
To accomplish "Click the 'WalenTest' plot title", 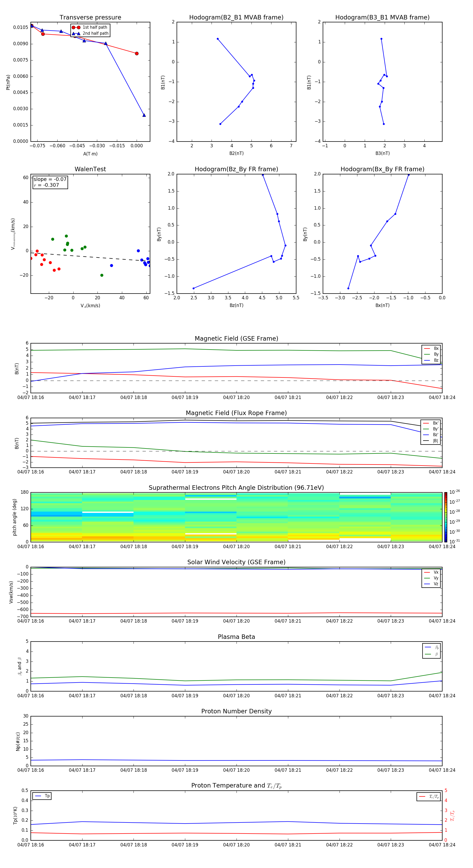I will 90,169.
